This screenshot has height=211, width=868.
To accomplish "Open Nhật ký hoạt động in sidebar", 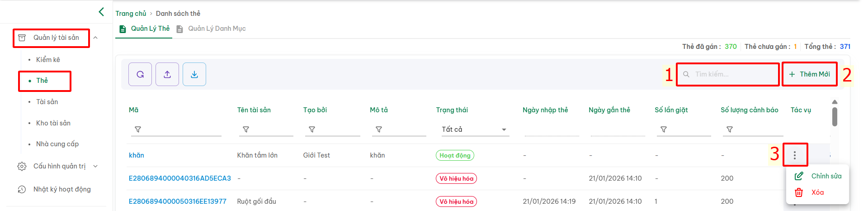I will coord(62,189).
